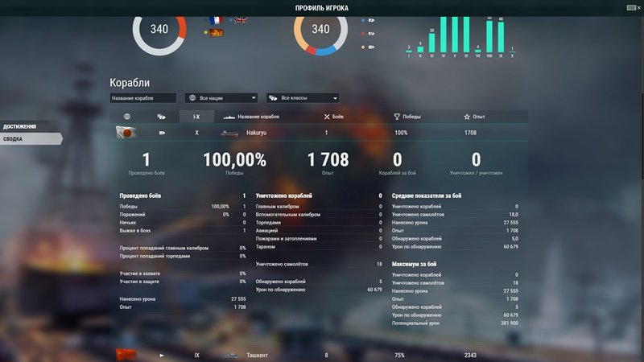
Task: Sort by I-X tier column
Action: pos(196,117)
